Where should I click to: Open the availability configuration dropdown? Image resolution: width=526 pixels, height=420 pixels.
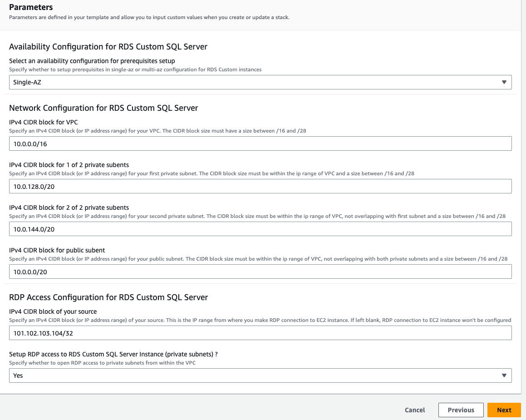coord(260,82)
